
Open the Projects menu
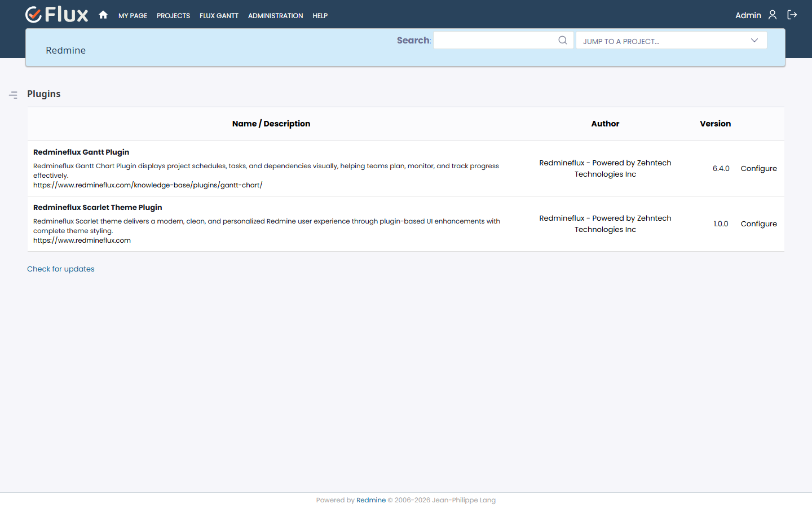(x=173, y=16)
